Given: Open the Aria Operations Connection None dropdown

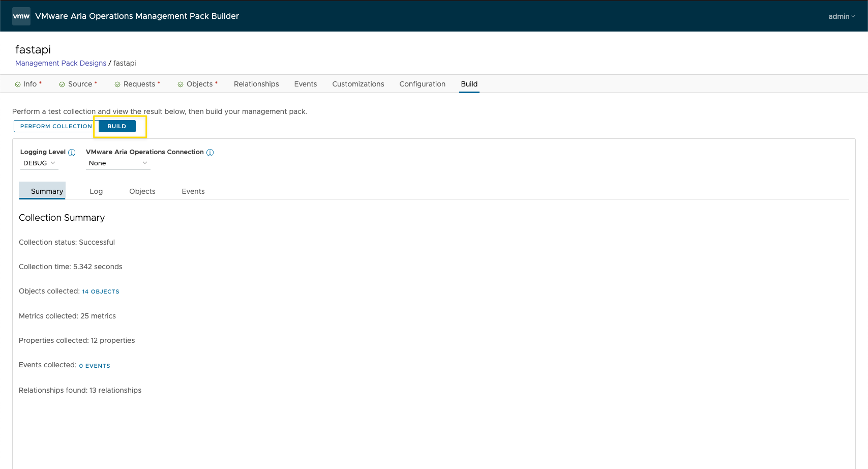Looking at the screenshot, I should (x=117, y=163).
